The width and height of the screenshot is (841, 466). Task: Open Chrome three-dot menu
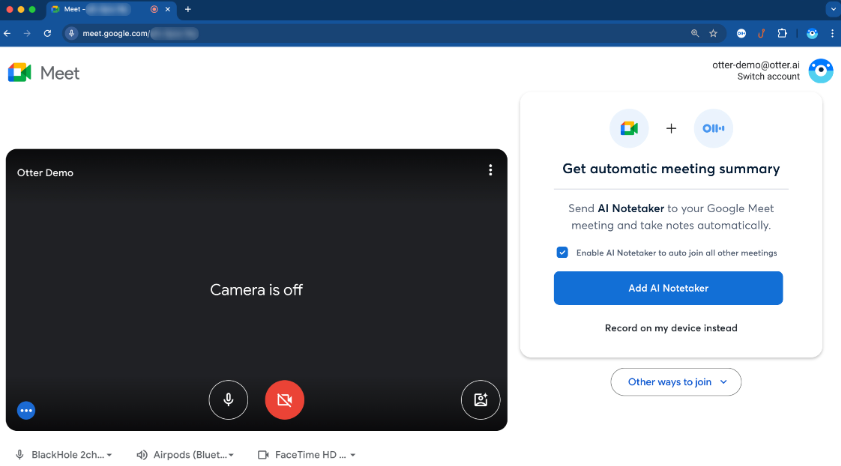832,33
